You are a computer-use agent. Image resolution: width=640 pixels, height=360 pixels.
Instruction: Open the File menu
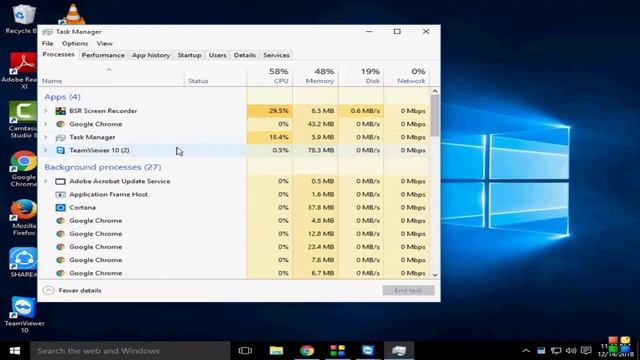click(x=48, y=43)
